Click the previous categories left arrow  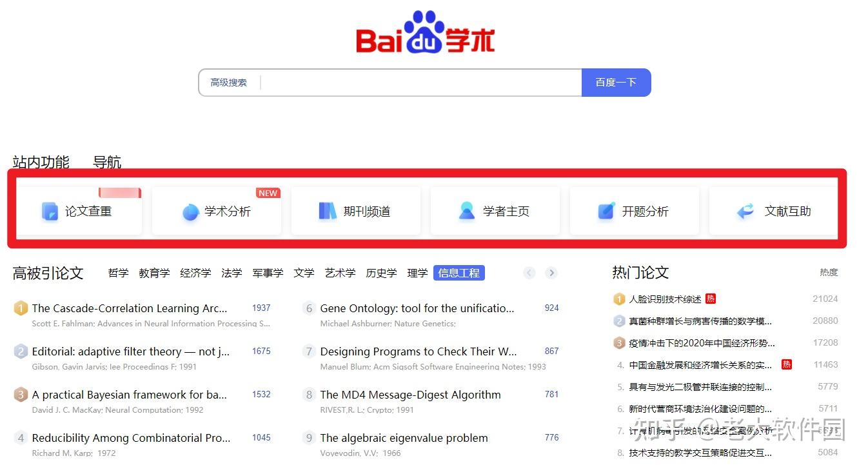529,273
